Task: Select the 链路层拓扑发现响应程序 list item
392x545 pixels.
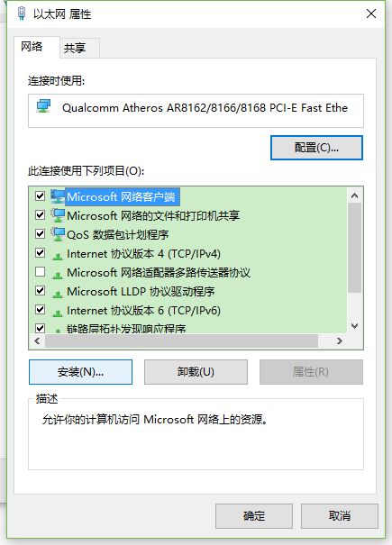Action: 126,329
